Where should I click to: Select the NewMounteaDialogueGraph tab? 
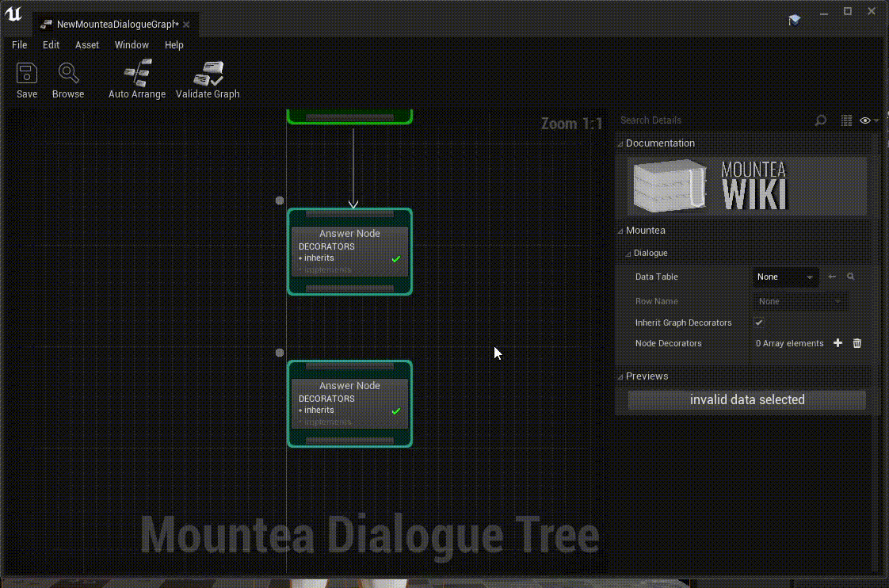[x=117, y=25]
